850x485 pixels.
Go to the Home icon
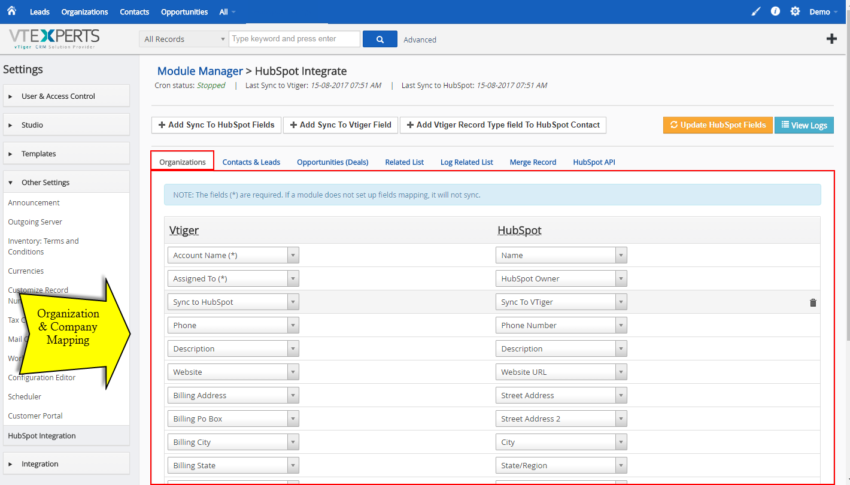pos(11,11)
